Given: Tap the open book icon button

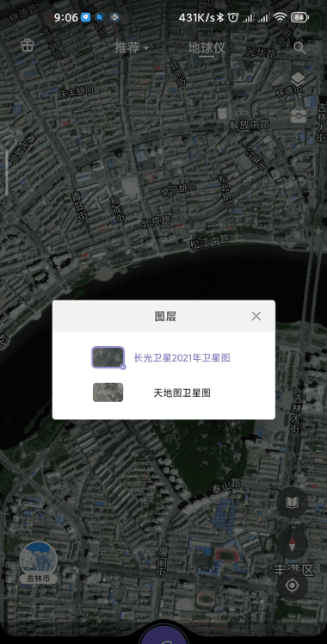Looking at the screenshot, I should tap(292, 502).
